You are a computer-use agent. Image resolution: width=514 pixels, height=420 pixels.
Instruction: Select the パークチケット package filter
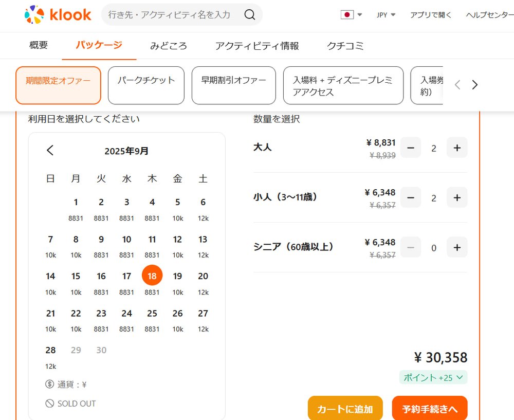coord(146,85)
